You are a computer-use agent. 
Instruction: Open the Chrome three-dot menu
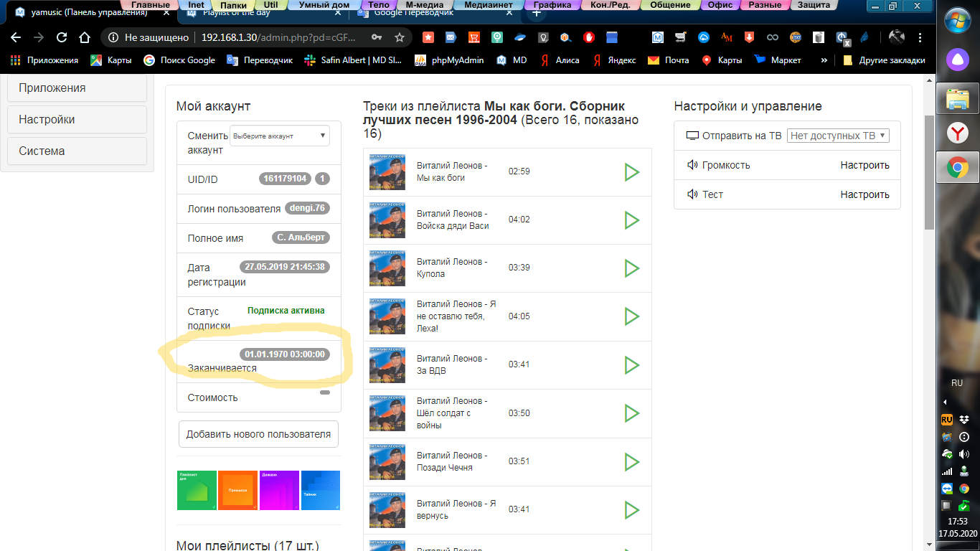click(920, 37)
